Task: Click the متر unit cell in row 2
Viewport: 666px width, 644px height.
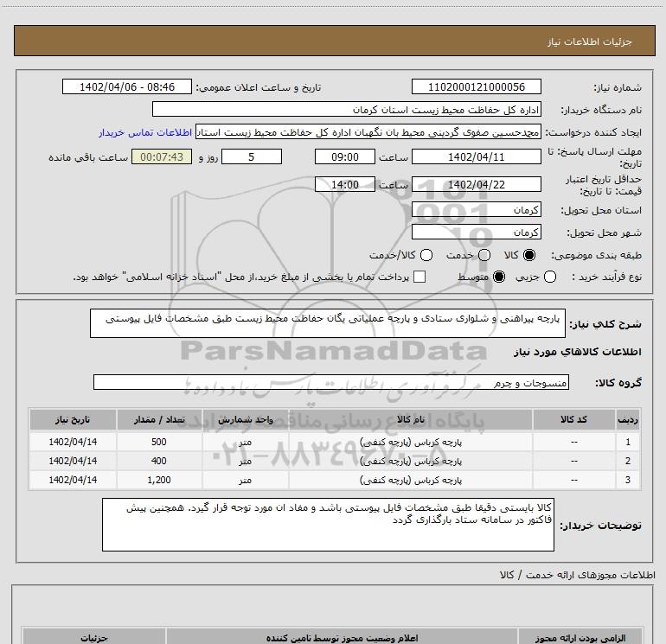Action: pyautogui.click(x=245, y=461)
